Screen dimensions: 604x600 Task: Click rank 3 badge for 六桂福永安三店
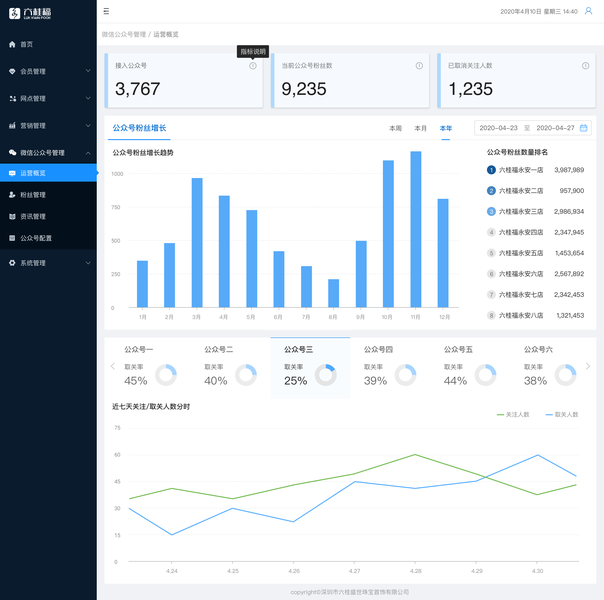point(491,211)
